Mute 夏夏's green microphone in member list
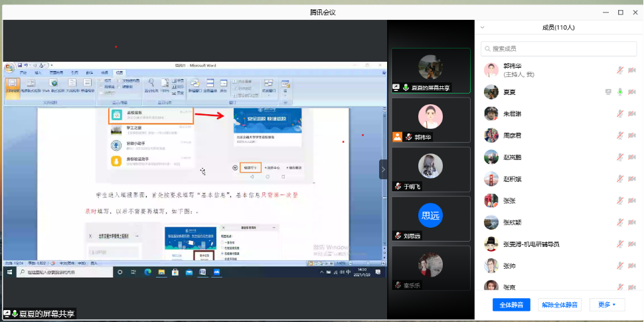644x322 pixels. pyautogui.click(x=620, y=92)
